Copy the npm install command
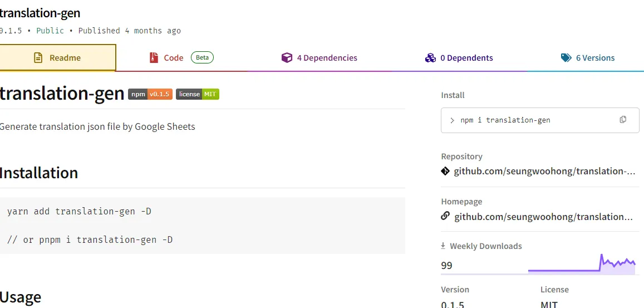Screen dimensions: 644x308 pyautogui.click(x=623, y=120)
